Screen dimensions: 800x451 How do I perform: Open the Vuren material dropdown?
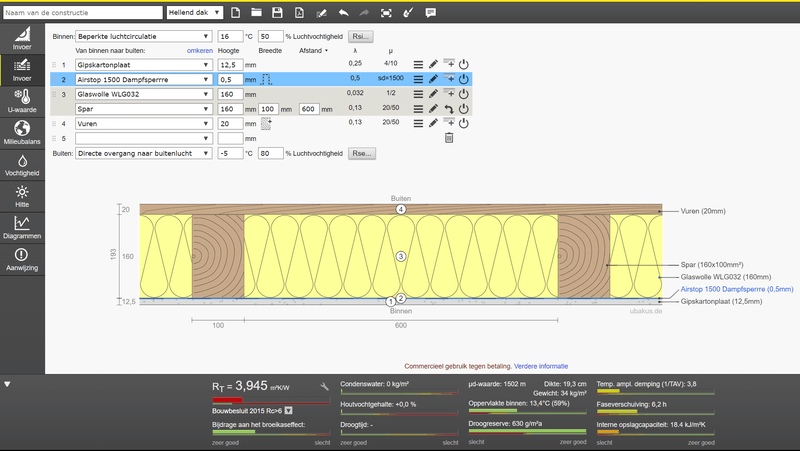tap(143, 123)
